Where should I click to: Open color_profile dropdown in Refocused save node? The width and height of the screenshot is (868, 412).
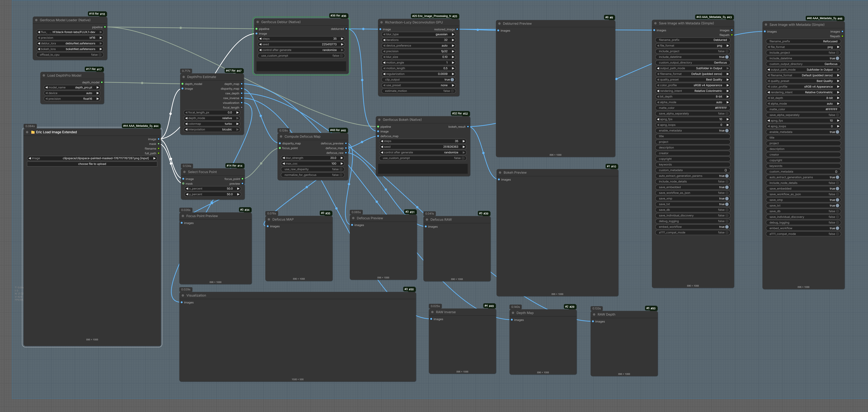tap(803, 87)
